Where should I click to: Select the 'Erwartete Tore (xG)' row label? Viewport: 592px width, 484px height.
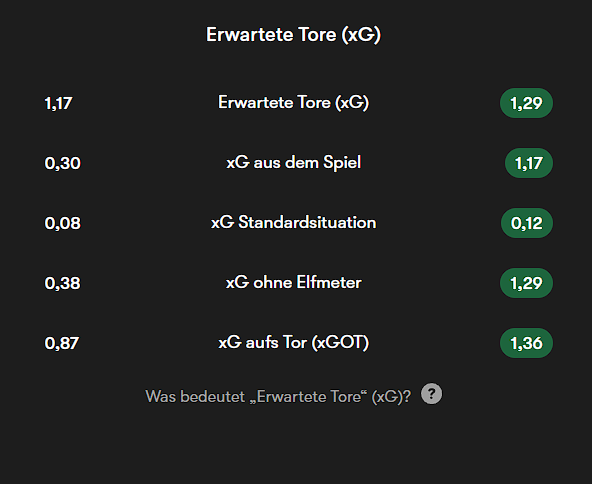(x=293, y=103)
